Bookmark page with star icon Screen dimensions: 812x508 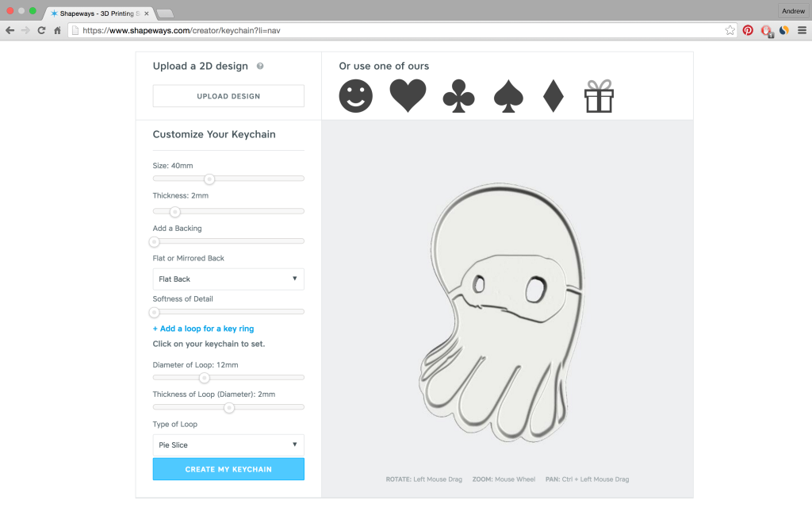click(x=730, y=30)
